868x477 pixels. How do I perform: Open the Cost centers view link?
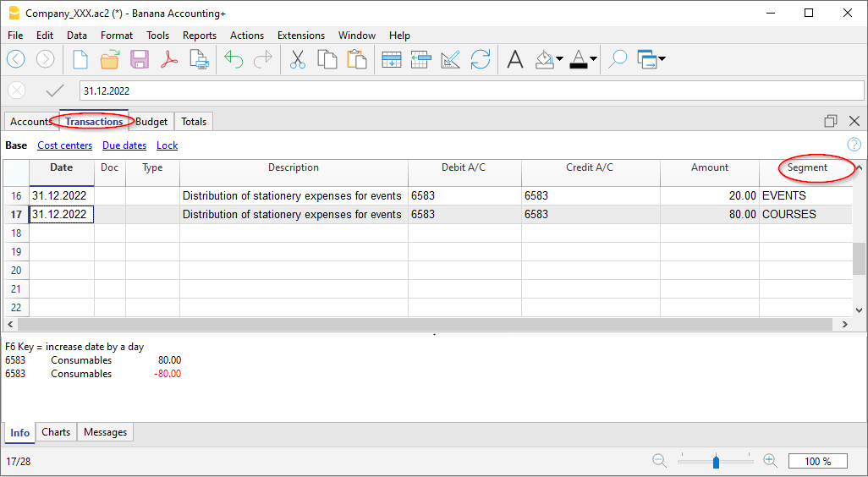click(65, 145)
